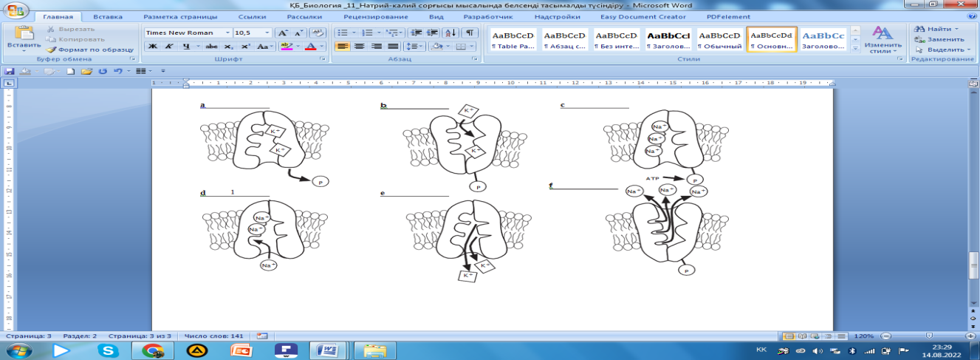Clear formatting with the eraser icon
Viewport: 980px width, 360px height.
[x=318, y=33]
